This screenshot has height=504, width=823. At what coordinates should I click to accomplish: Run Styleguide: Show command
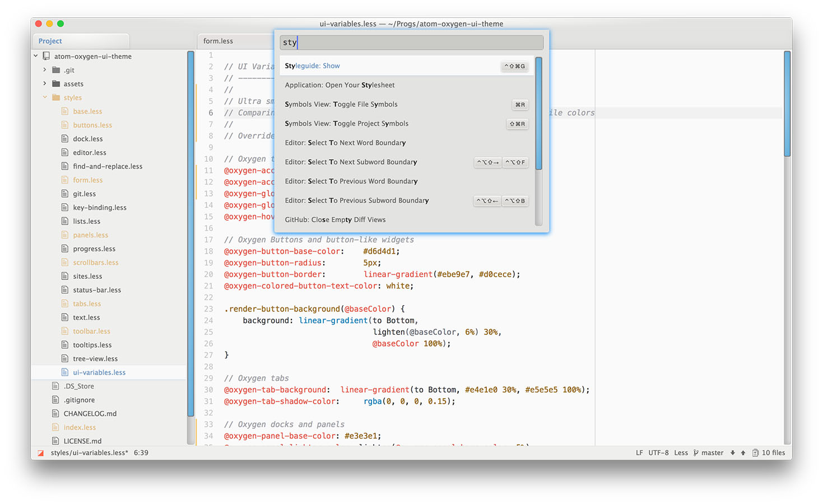coord(407,66)
